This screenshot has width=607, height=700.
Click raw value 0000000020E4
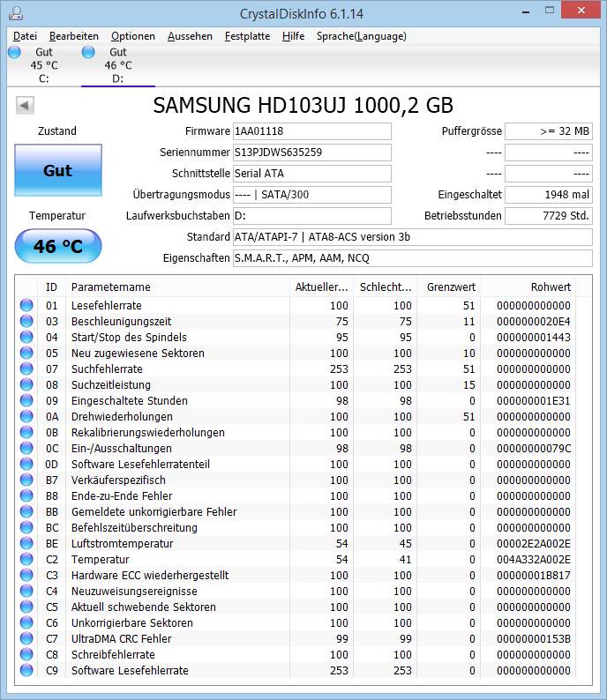tap(533, 322)
